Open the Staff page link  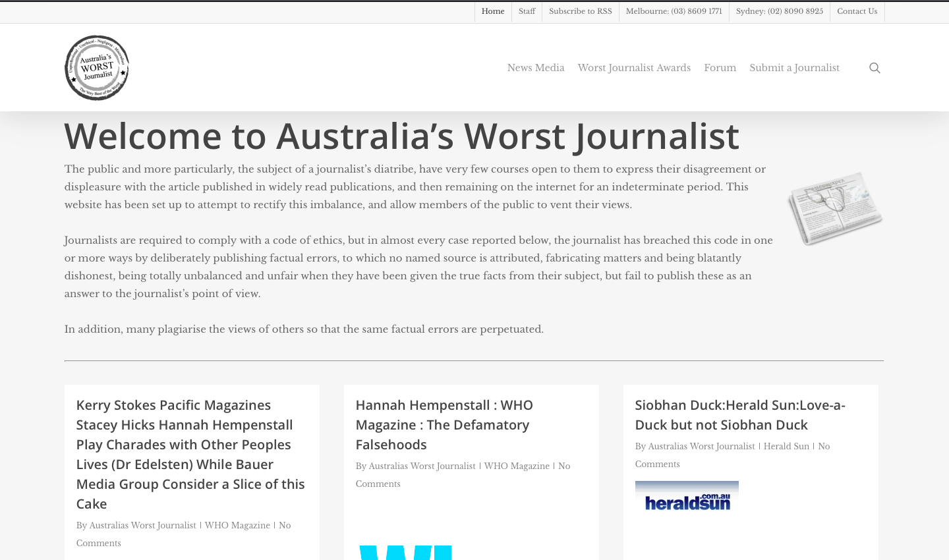[x=527, y=11]
